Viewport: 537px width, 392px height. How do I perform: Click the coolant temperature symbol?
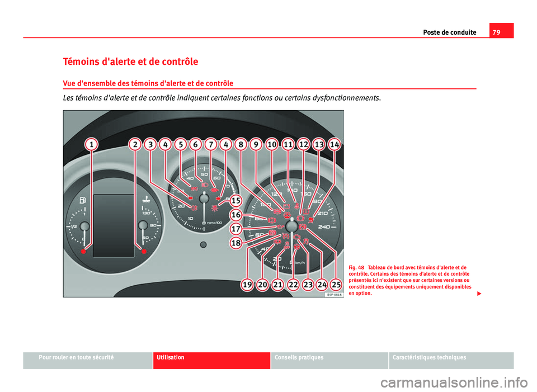tap(146, 199)
